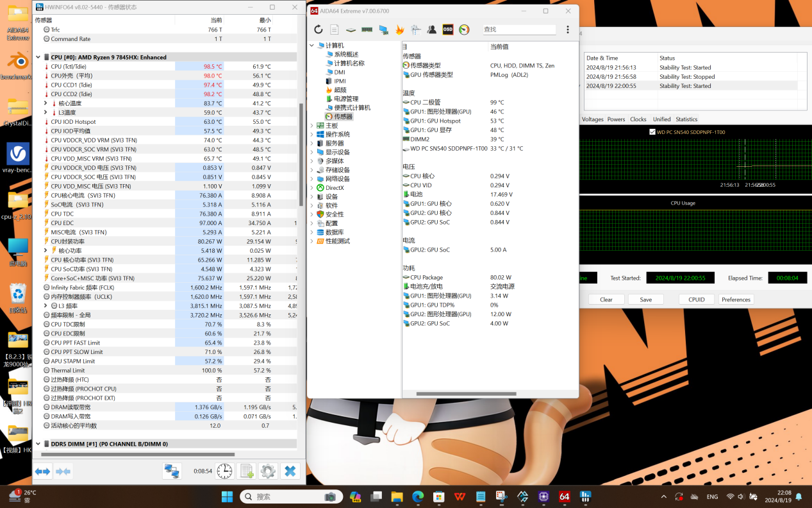Expand the 显示设备 tree node
This screenshot has height=508, width=812.
(x=312, y=153)
